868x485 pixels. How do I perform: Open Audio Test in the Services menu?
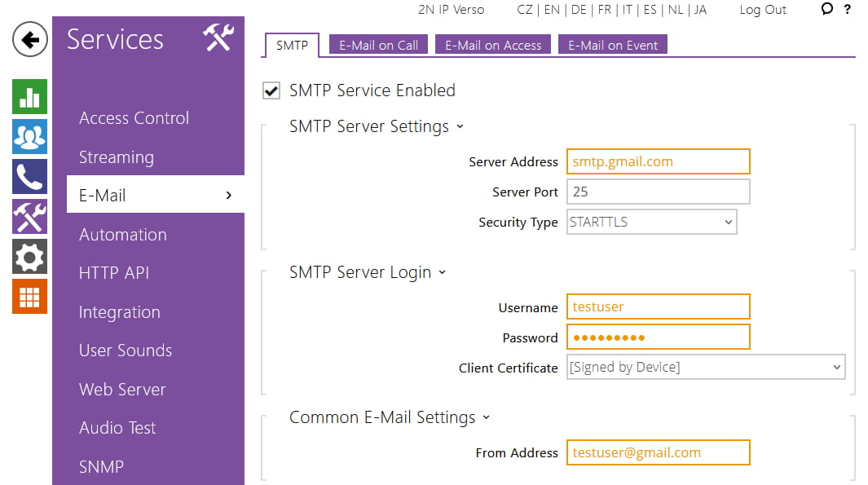117,428
